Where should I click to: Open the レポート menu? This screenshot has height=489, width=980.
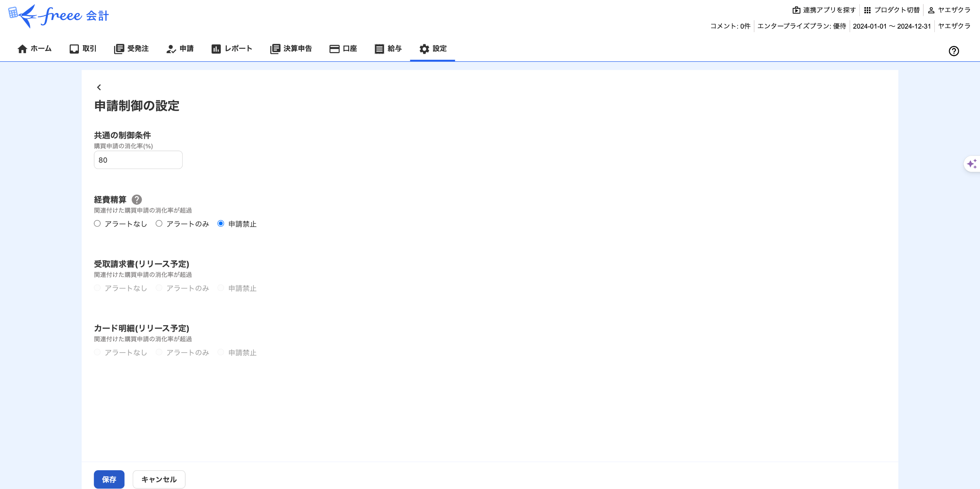(x=232, y=49)
